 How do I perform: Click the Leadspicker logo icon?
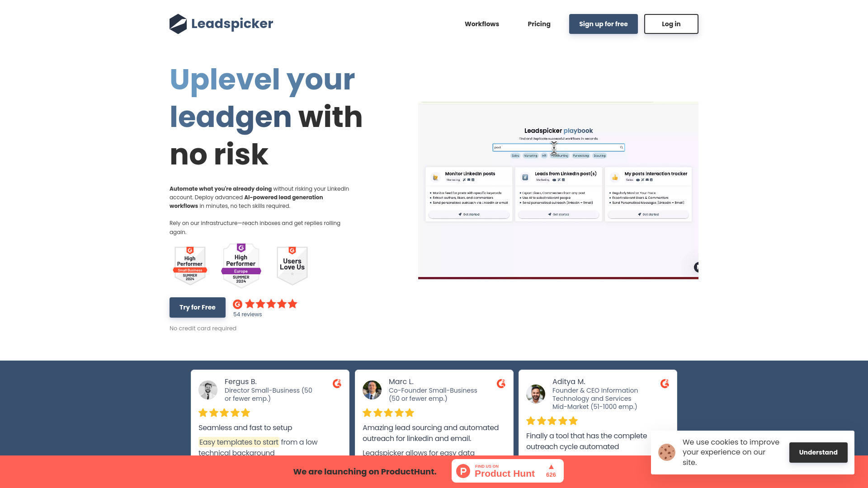[178, 24]
